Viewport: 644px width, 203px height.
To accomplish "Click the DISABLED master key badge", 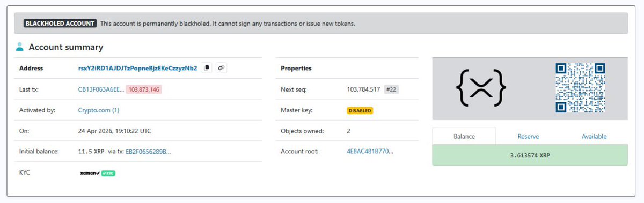I will point(360,110).
